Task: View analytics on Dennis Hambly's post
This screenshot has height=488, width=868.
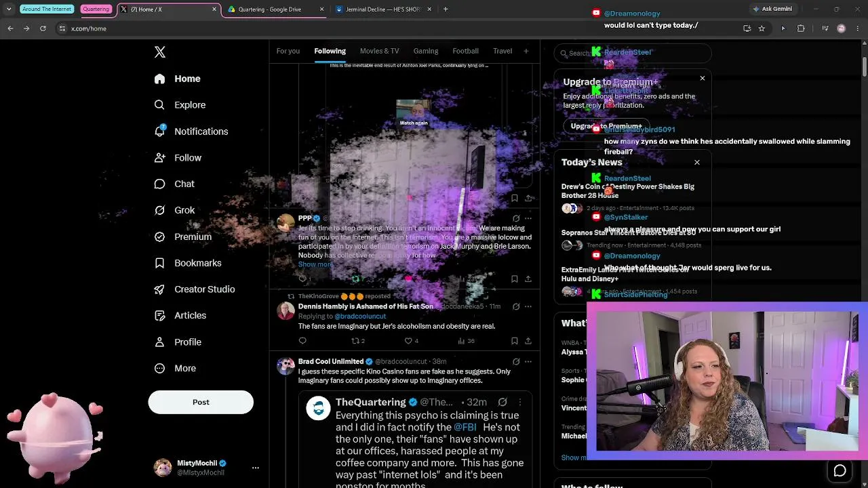Action: [466, 341]
